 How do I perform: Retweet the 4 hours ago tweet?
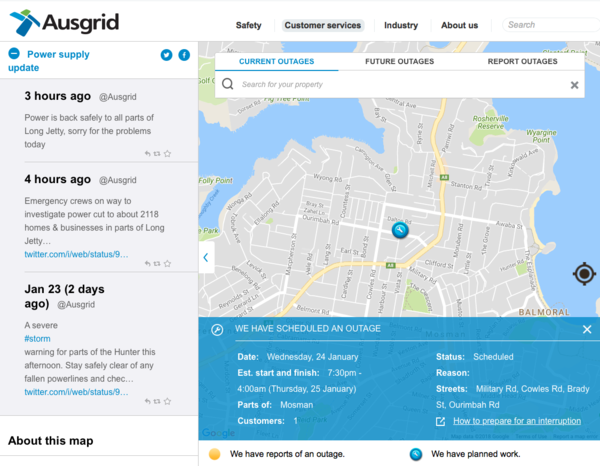coord(157,263)
